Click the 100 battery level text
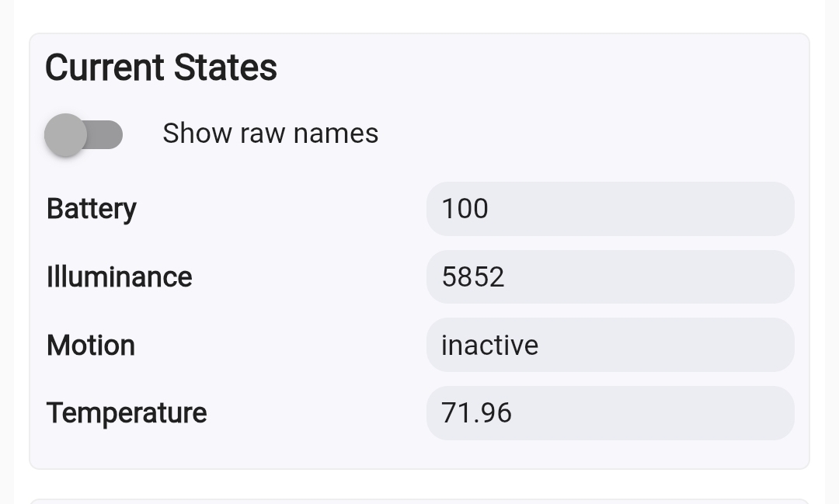This screenshot has width=839, height=504. (x=465, y=209)
